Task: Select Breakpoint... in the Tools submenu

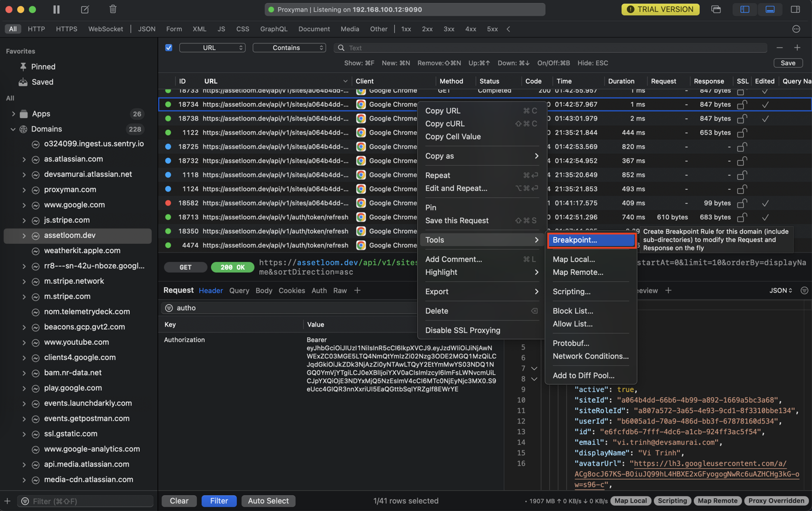Action: click(x=591, y=240)
